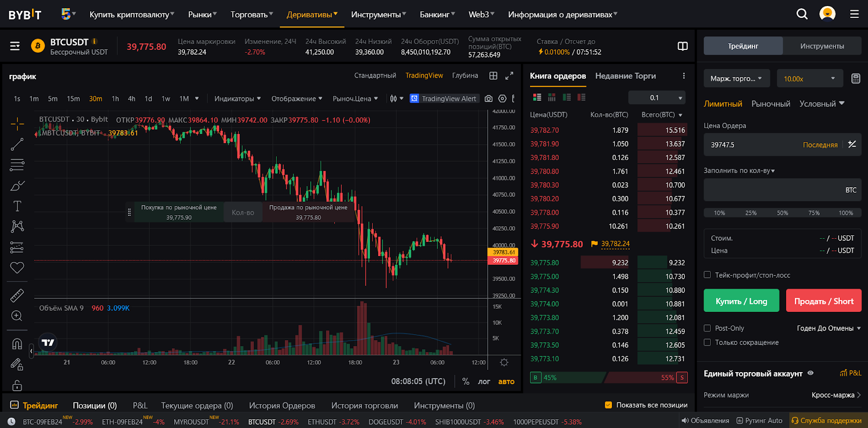
Task: Open 'Служба поддержки' support link
Action: [x=826, y=420]
